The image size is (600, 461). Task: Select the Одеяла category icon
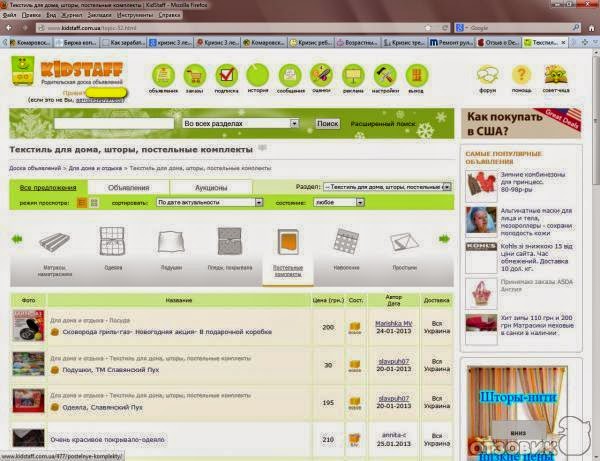coord(112,241)
